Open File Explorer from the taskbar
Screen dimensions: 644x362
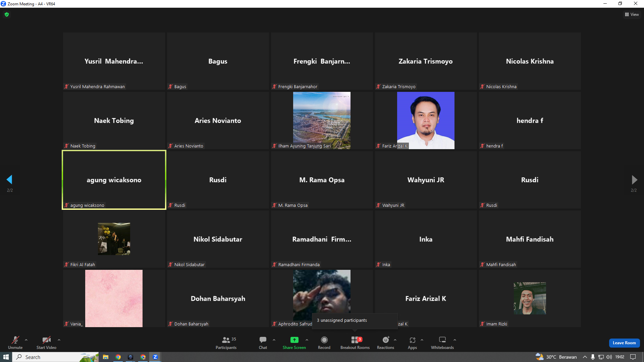pos(106,357)
